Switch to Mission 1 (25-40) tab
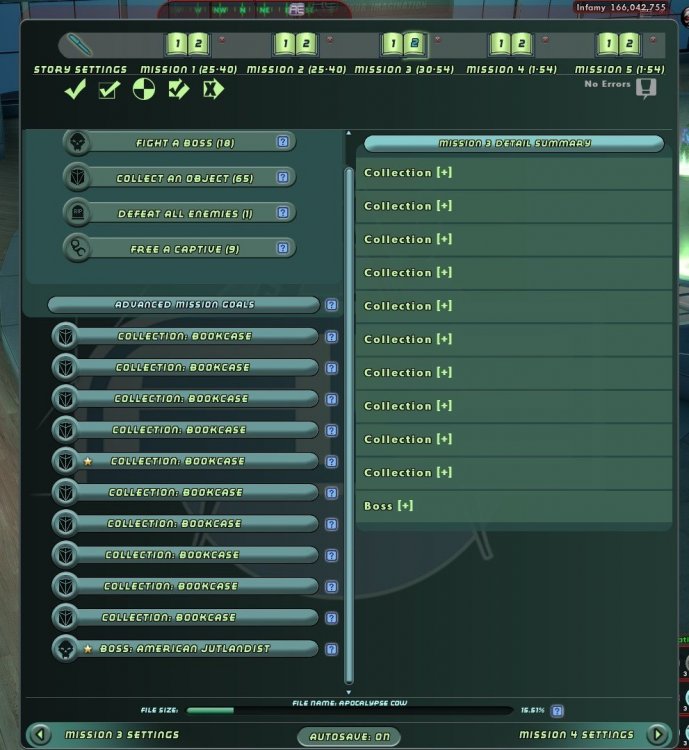The image size is (689, 750). click(x=188, y=44)
